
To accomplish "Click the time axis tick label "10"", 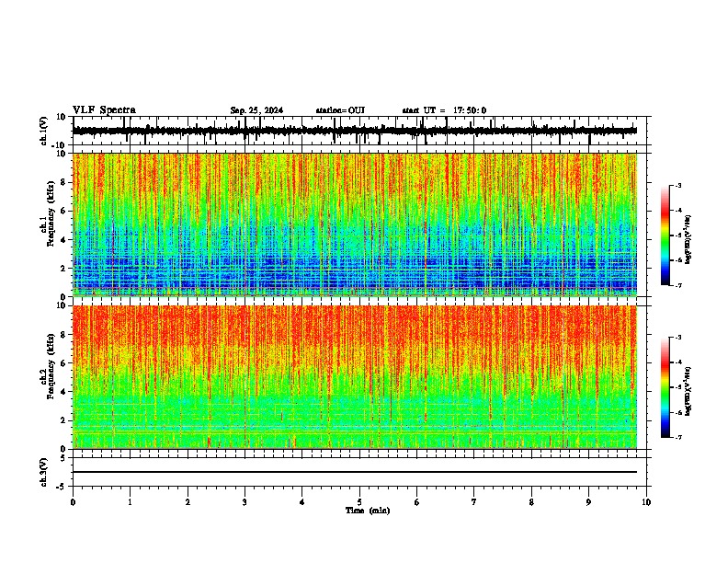I will tap(646, 502).
